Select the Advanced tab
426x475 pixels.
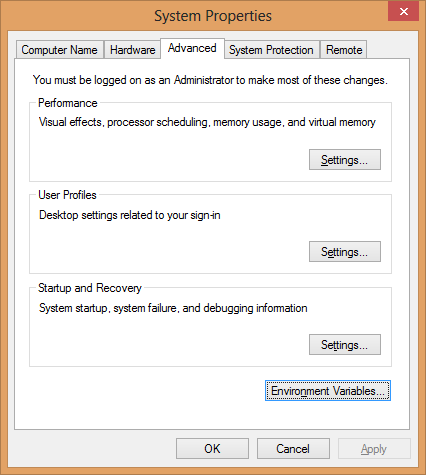pos(192,48)
